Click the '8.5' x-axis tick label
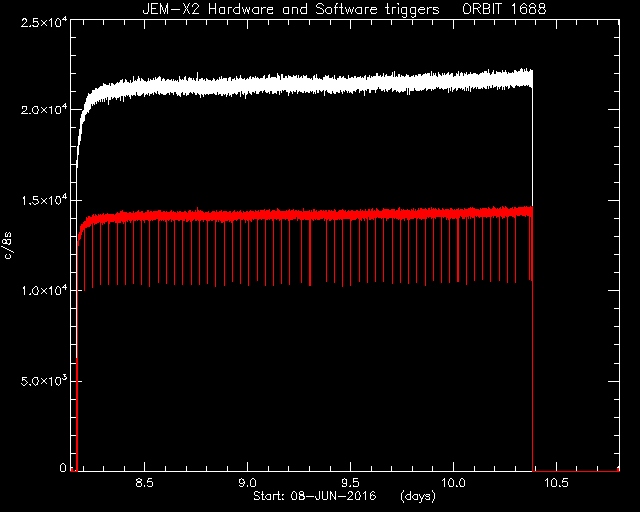 (x=144, y=483)
